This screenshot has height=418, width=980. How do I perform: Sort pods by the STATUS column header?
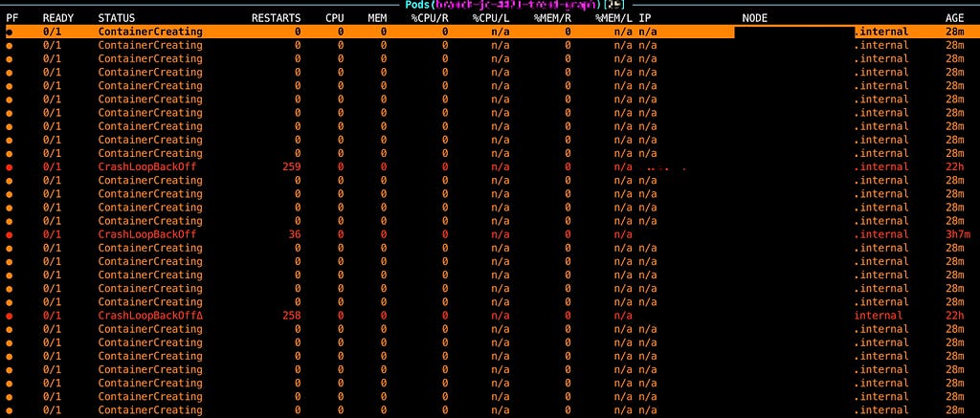[116, 18]
